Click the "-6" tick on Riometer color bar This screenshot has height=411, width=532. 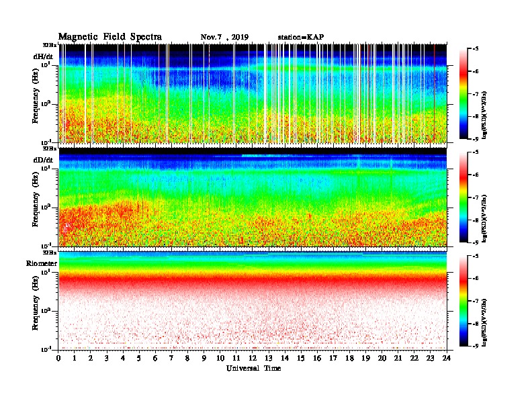[x=476, y=279]
